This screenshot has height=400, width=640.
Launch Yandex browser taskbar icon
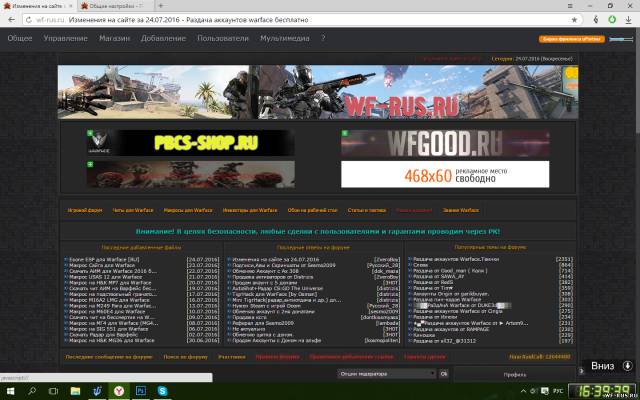tap(119, 391)
